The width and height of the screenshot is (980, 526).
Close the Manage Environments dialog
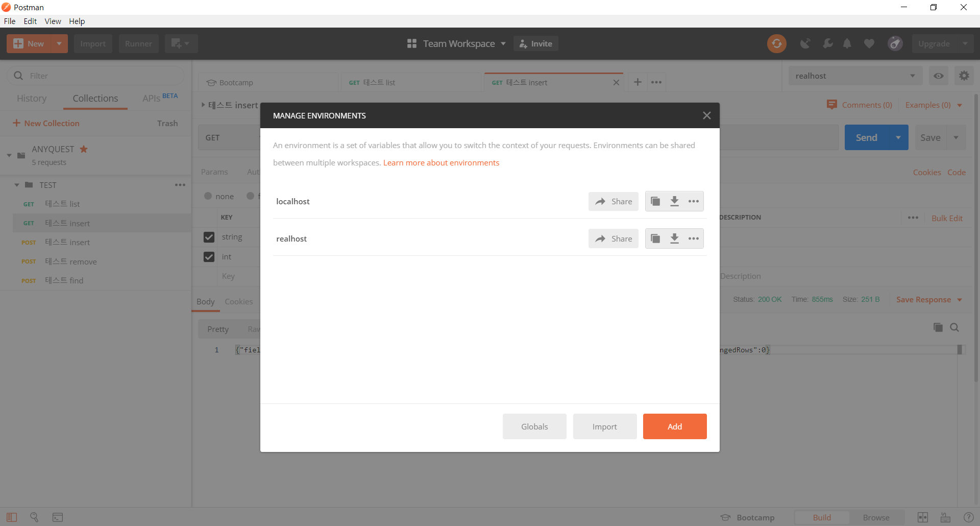coord(706,115)
